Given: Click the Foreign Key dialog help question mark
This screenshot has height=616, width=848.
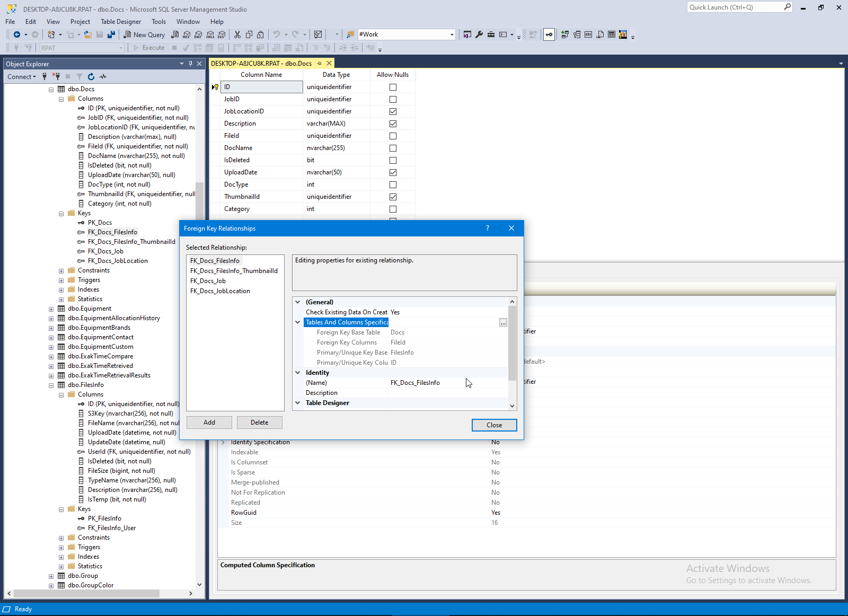Looking at the screenshot, I should pos(488,228).
